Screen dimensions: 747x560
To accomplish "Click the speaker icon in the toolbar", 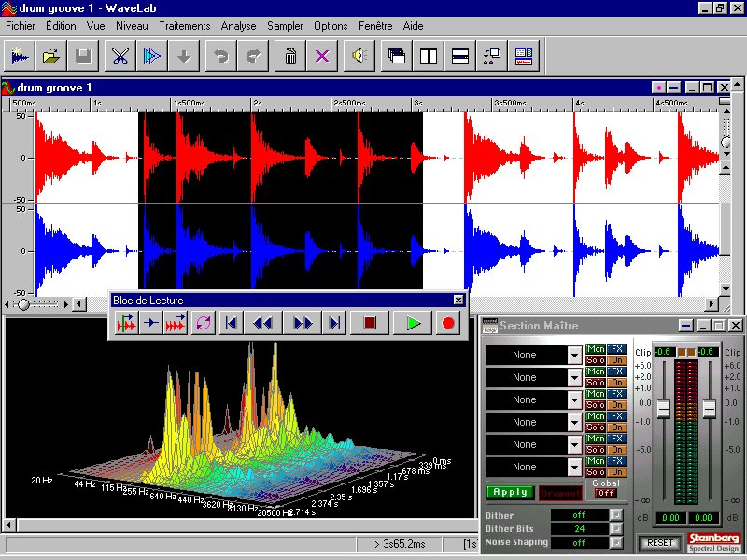I will pos(359,56).
